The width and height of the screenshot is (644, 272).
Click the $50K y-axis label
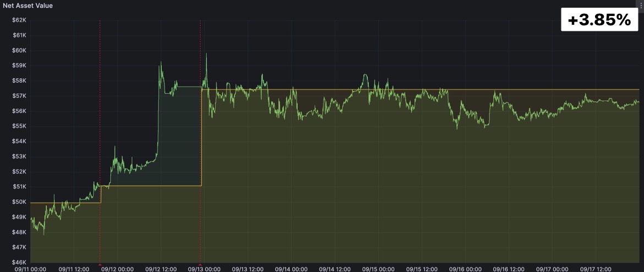[20, 202]
